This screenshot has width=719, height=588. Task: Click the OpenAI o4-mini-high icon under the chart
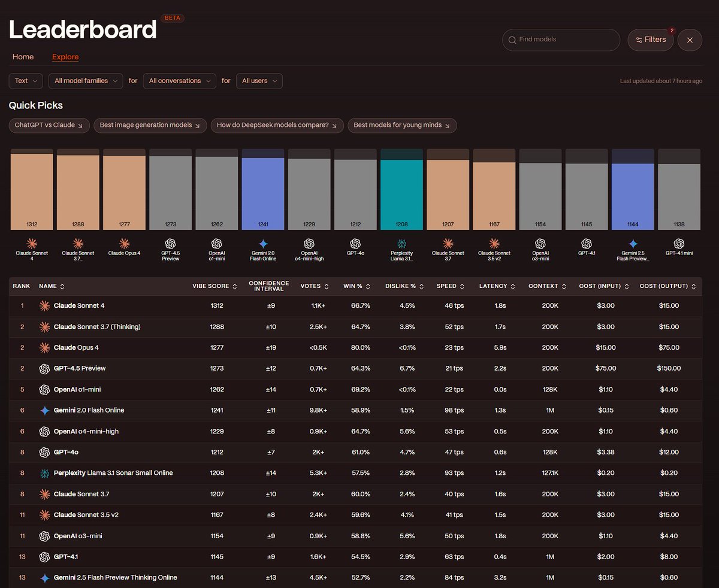click(309, 244)
